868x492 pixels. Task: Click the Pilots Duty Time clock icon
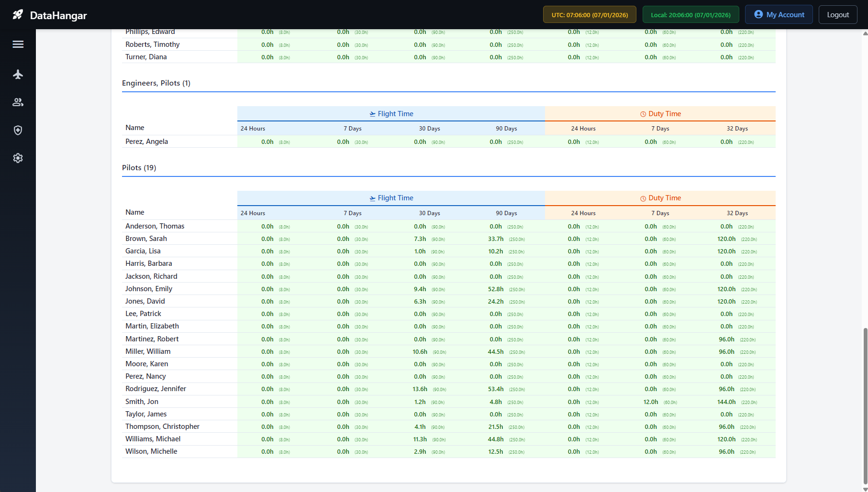643,198
